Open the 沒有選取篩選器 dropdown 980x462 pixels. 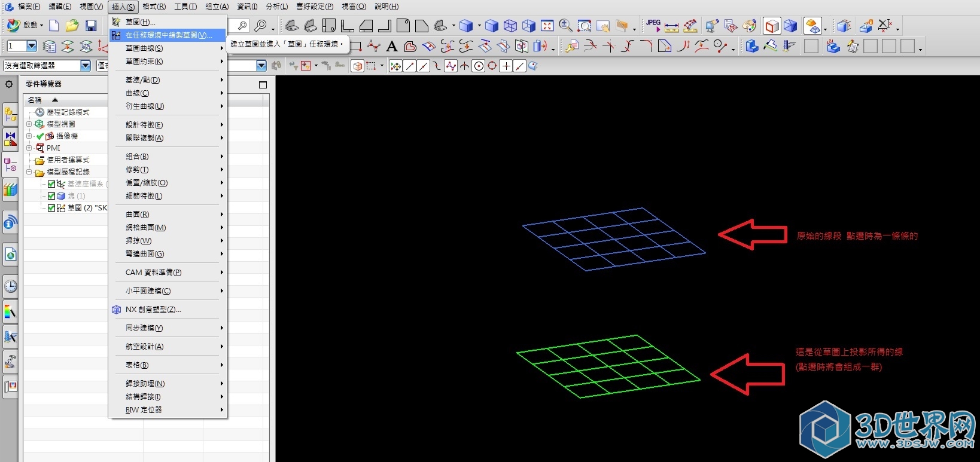pyautogui.click(x=85, y=66)
